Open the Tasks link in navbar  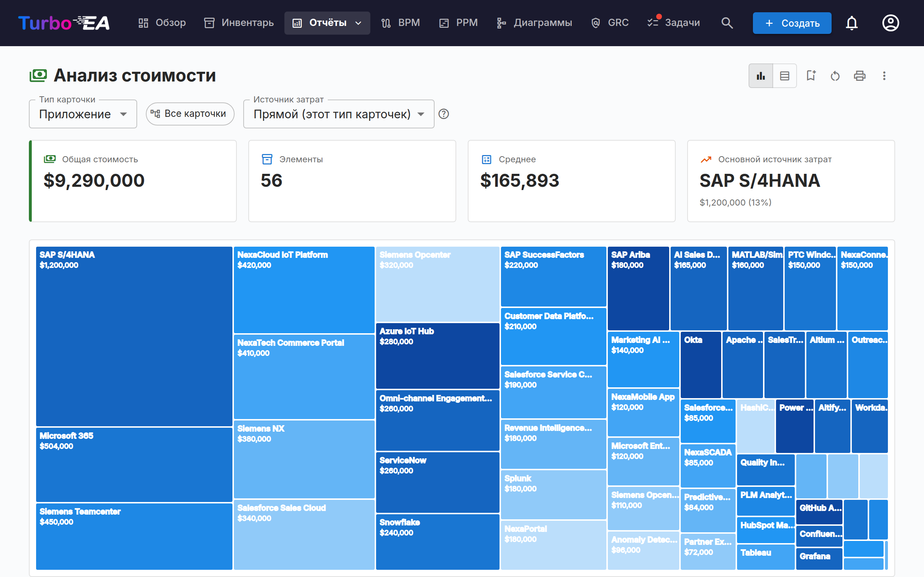click(x=674, y=23)
